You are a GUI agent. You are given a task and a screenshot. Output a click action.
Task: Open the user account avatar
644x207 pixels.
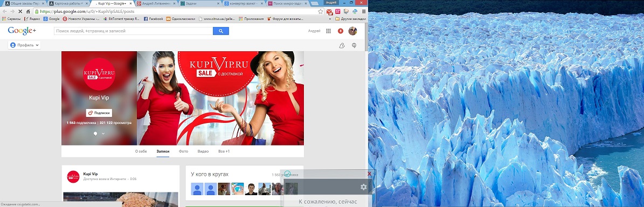[x=352, y=31]
